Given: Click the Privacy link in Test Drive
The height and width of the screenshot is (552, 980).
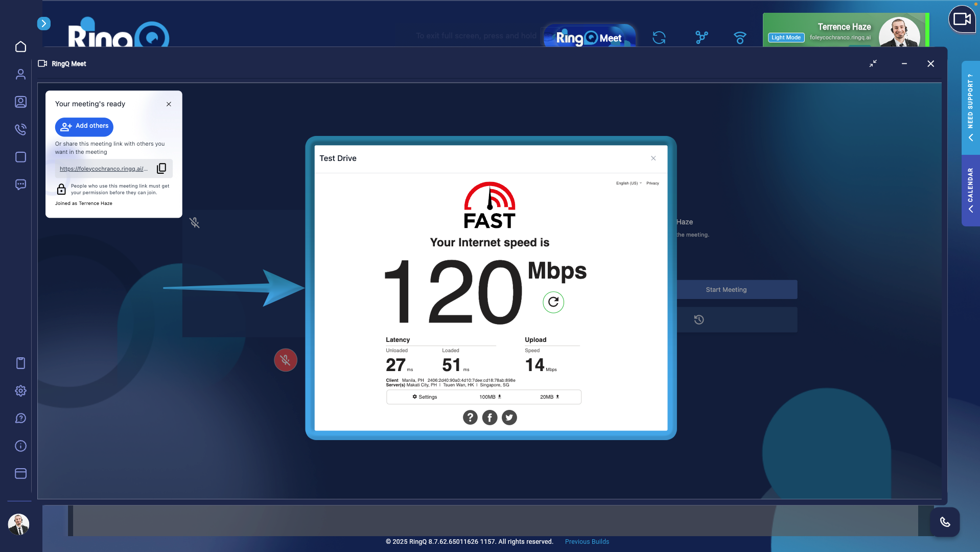Looking at the screenshot, I should coord(652,183).
